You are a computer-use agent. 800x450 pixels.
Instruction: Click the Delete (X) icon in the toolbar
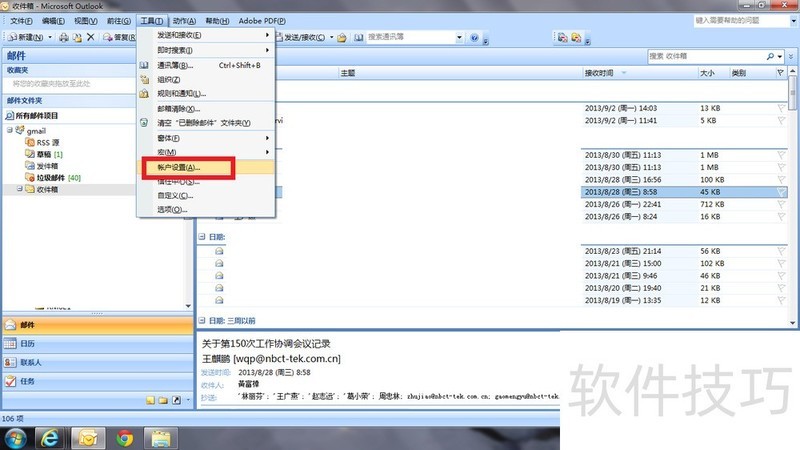pyautogui.click(x=91, y=37)
